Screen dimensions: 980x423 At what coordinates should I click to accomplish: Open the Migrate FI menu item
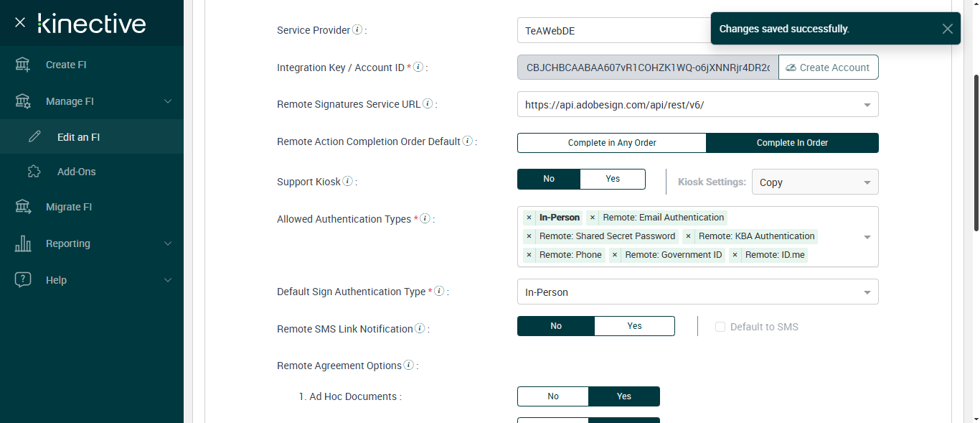pos(69,207)
